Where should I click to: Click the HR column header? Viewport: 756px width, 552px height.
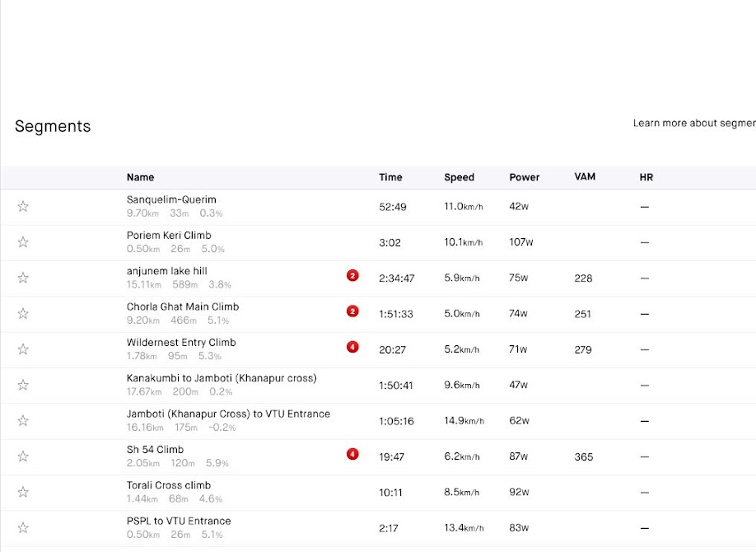pyautogui.click(x=646, y=177)
